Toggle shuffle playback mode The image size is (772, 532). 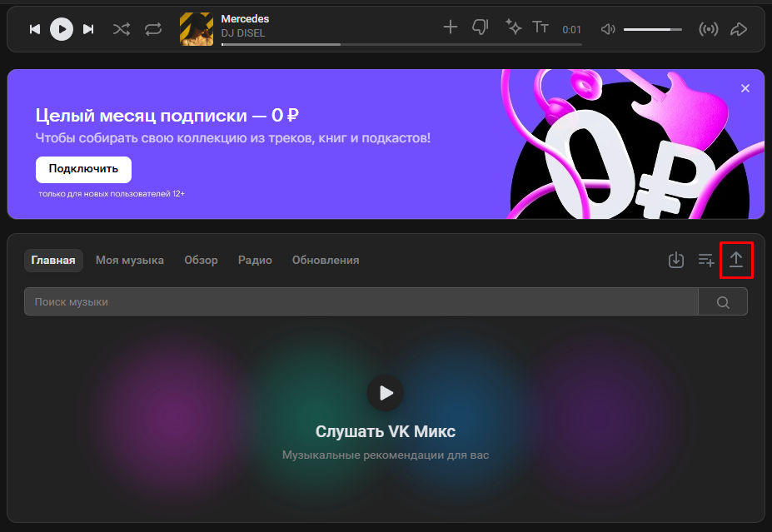(x=122, y=29)
